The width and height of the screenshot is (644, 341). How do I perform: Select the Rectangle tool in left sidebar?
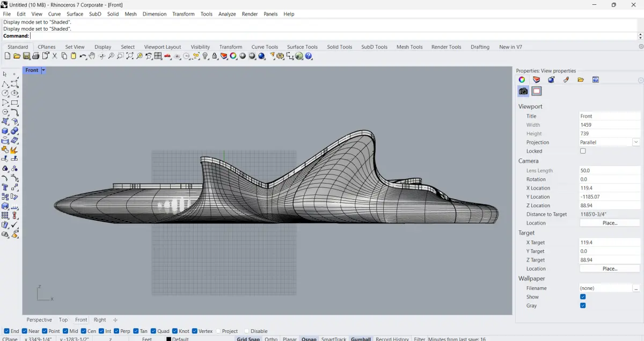point(14,103)
